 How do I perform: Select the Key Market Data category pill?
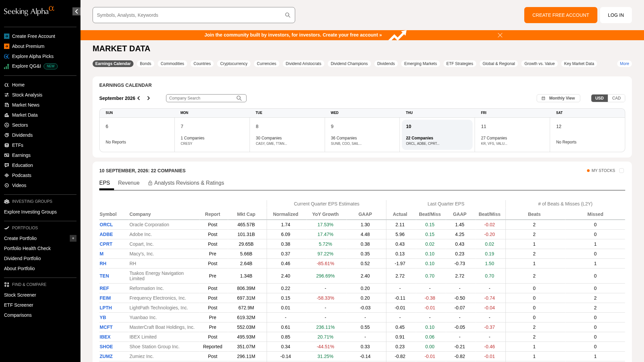579,64
